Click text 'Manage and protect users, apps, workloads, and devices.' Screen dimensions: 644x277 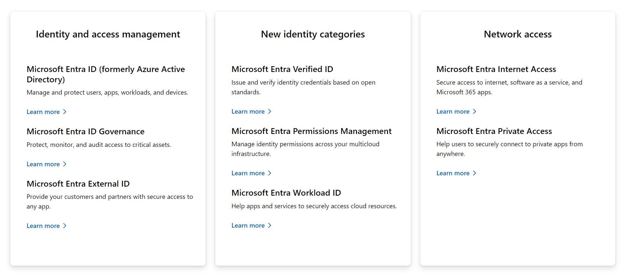click(x=107, y=92)
